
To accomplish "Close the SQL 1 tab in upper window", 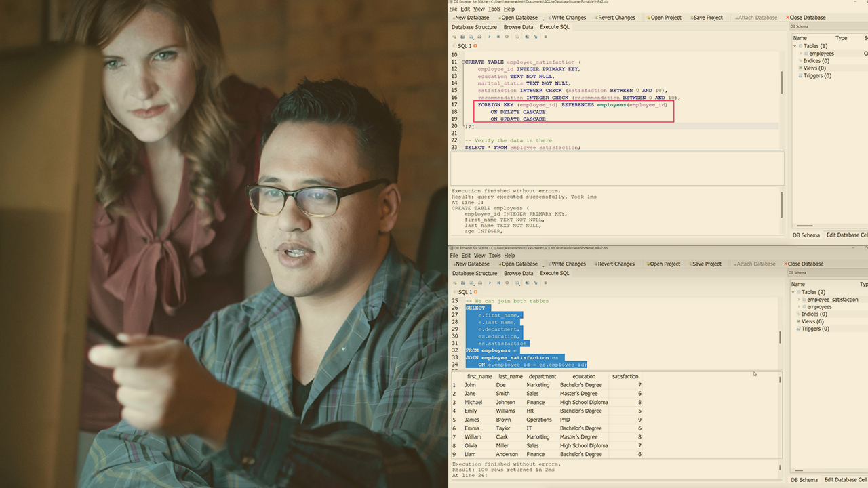I will 475,46.
